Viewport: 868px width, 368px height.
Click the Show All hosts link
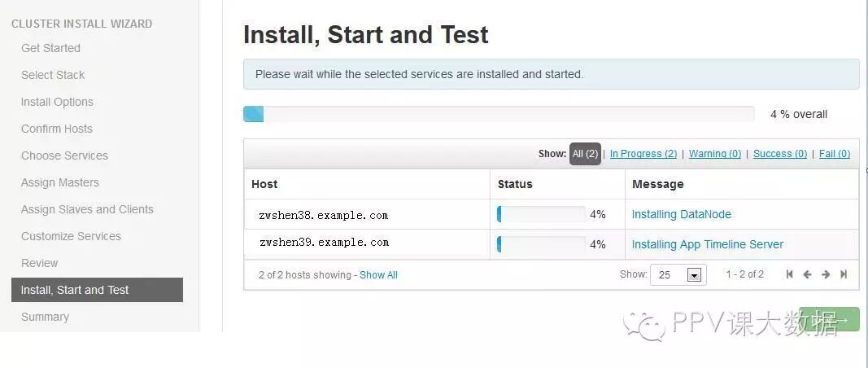click(378, 275)
